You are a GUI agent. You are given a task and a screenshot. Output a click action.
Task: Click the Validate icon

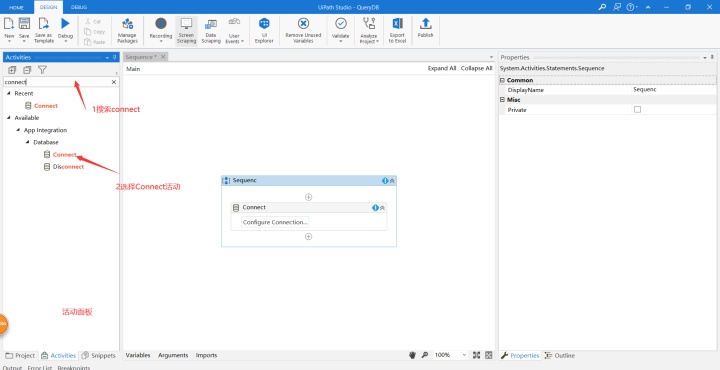pos(341,23)
